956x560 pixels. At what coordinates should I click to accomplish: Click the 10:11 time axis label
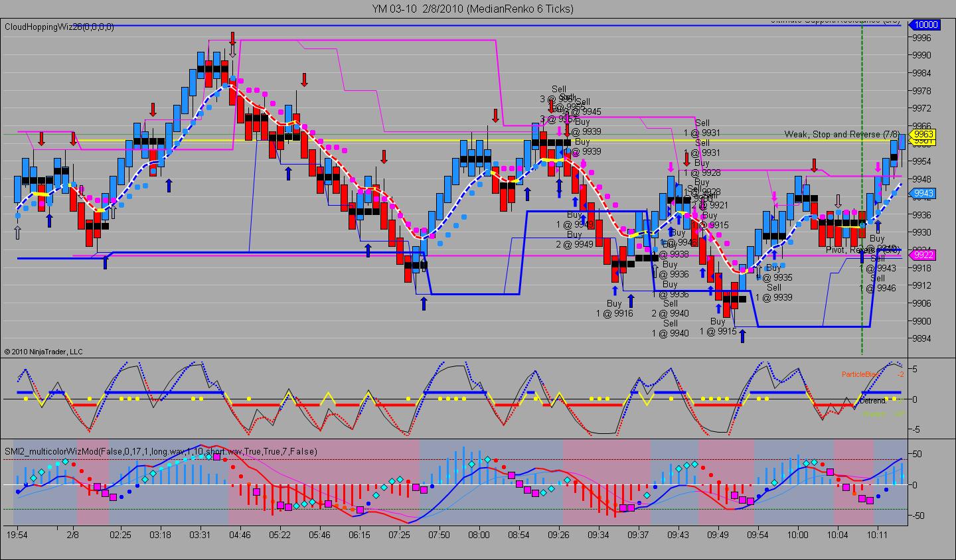[877, 534]
